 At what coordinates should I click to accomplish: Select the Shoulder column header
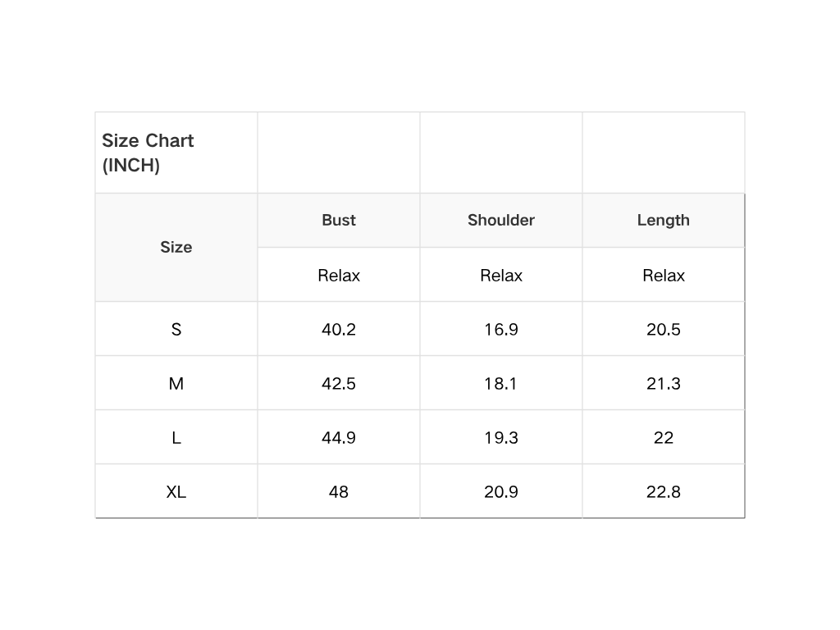tap(501, 220)
